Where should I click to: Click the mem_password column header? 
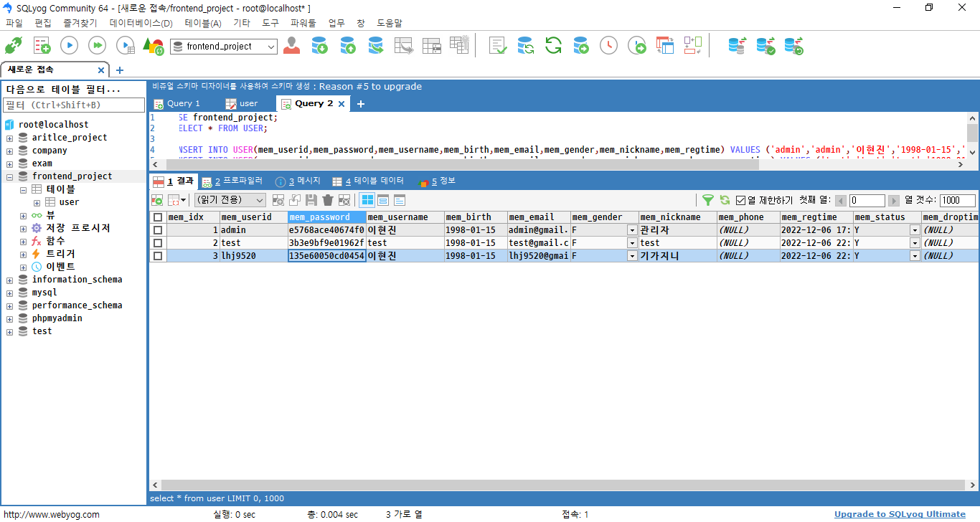point(327,217)
